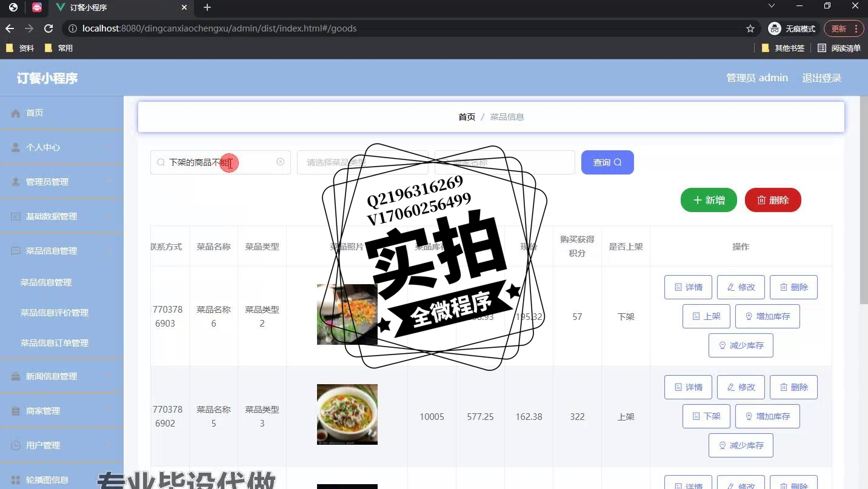Screen dimensions: 868x489
Task: Click the 查询 search button
Action: (x=607, y=162)
